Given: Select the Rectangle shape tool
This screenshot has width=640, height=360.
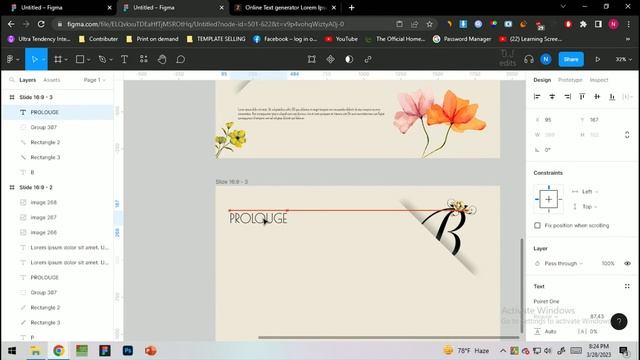Looking at the screenshot, I should tap(80, 60).
